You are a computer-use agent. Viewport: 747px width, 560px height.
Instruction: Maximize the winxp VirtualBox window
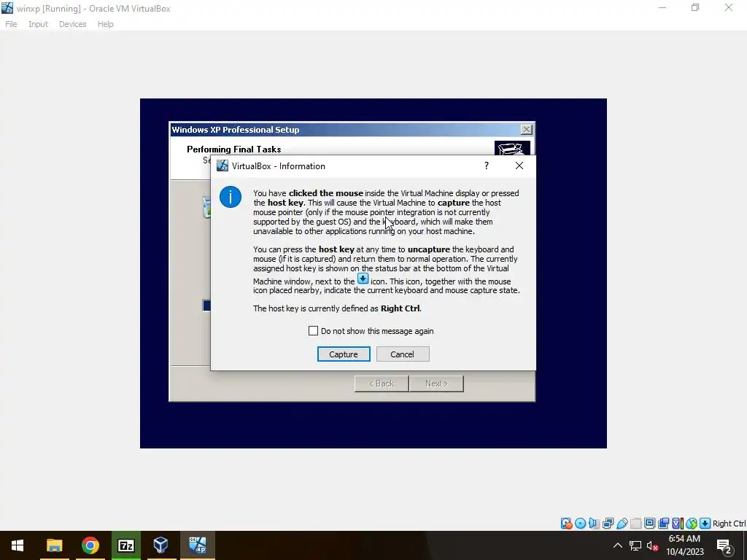pyautogui.click(x=695, y=7)
